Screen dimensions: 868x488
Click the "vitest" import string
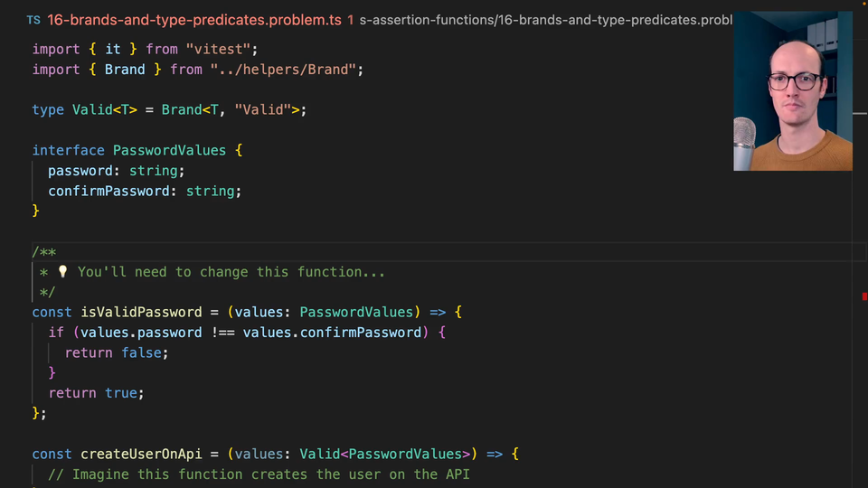217,49
